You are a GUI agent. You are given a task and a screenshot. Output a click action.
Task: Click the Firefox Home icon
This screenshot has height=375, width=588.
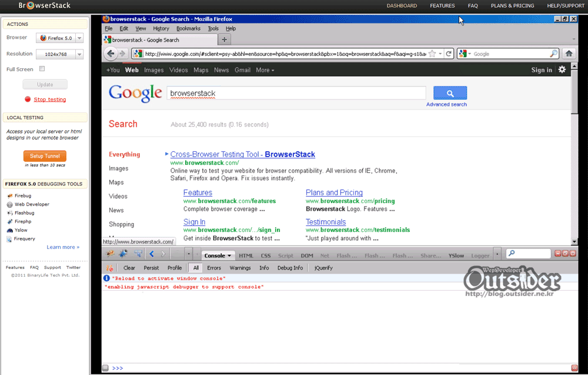click(x=569, y=54)
